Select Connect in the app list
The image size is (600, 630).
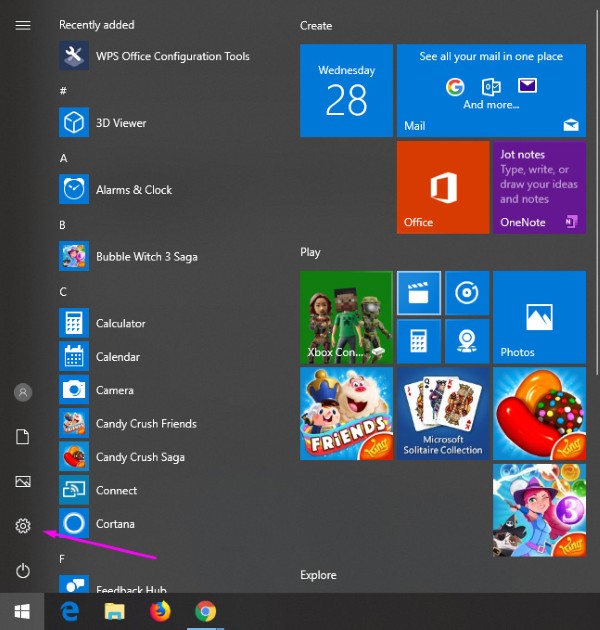coord(116,490)
